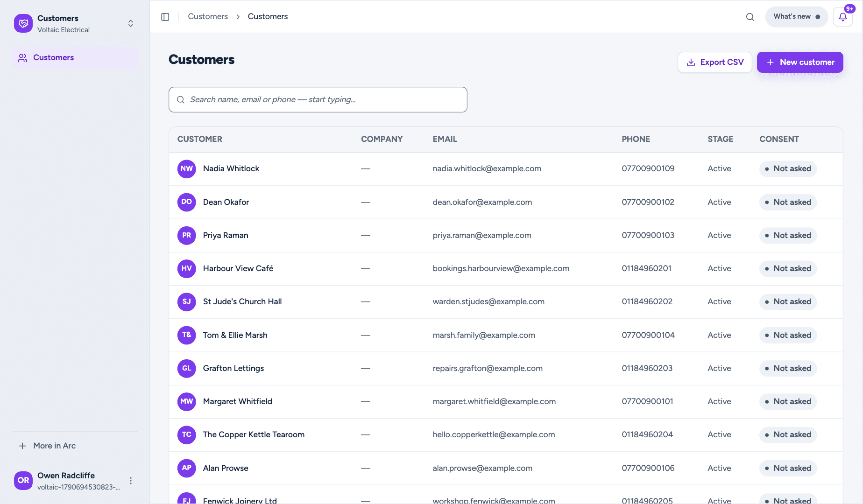The image size is (863, 504).
Task: Focus the customer search field
Action: tap(318, 99)
